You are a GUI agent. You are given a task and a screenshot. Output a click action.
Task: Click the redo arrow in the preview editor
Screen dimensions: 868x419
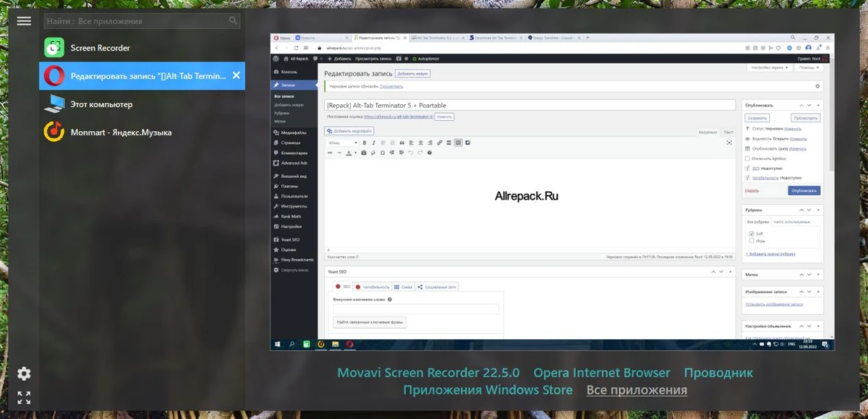point(420,153)
